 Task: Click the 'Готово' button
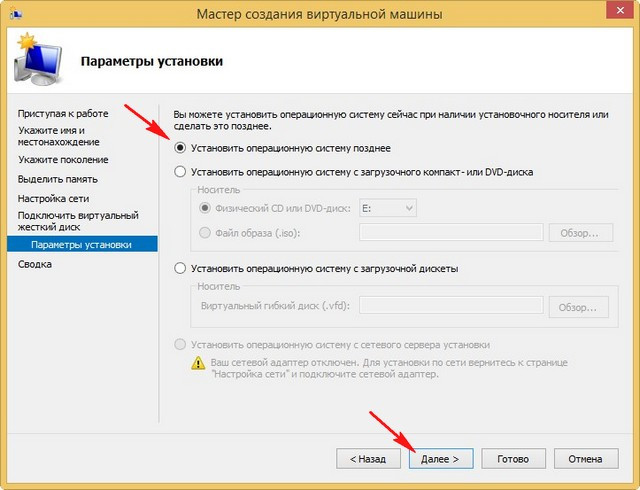tap(513, 459)
